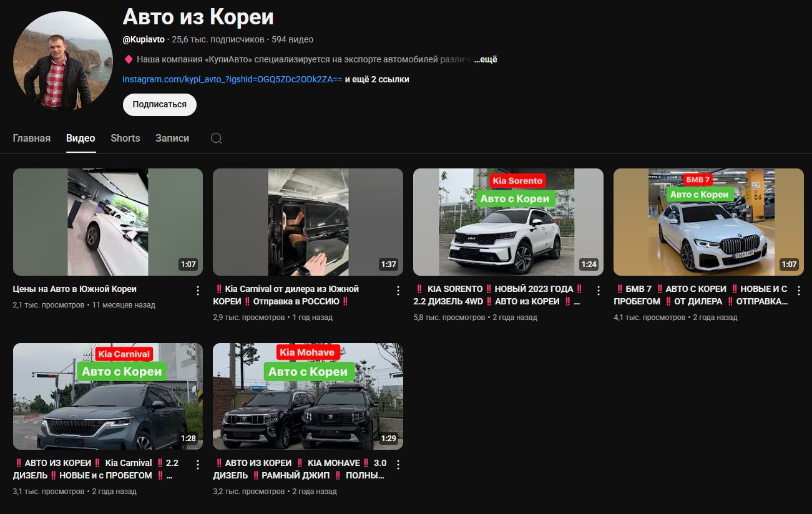Click the @Kupiavto handle

(x=144, y=39)
